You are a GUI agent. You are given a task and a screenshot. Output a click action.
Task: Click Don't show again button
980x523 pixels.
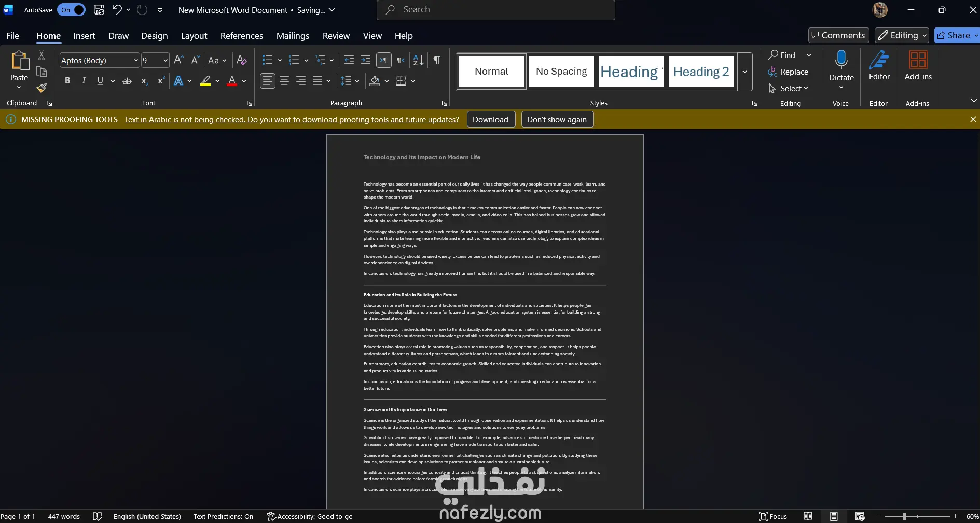pos(557,119)
